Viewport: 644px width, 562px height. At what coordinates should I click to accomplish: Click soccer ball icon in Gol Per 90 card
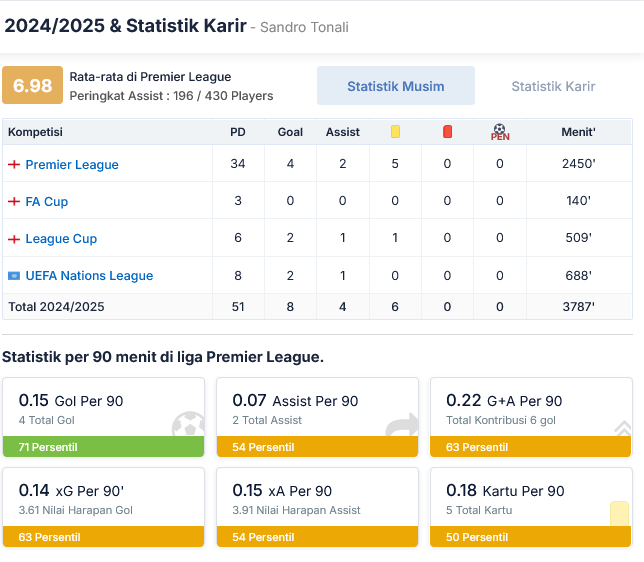[x=188, y=426]
